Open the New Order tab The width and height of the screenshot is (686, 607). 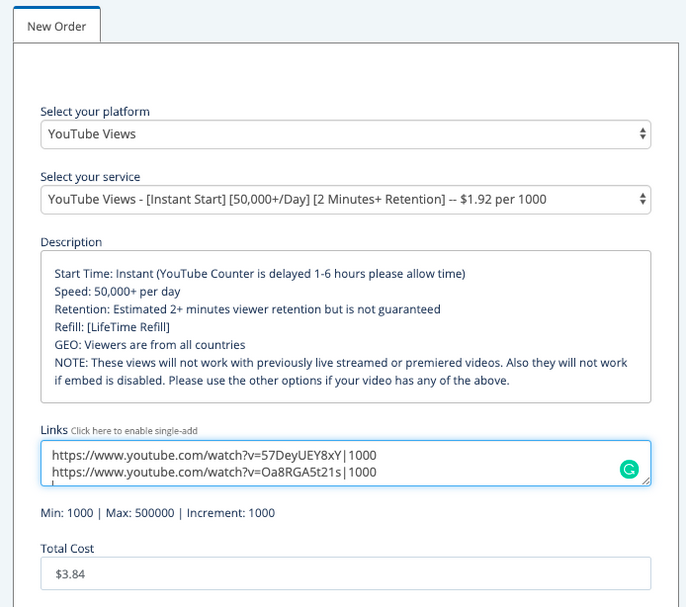click(57, 25)
